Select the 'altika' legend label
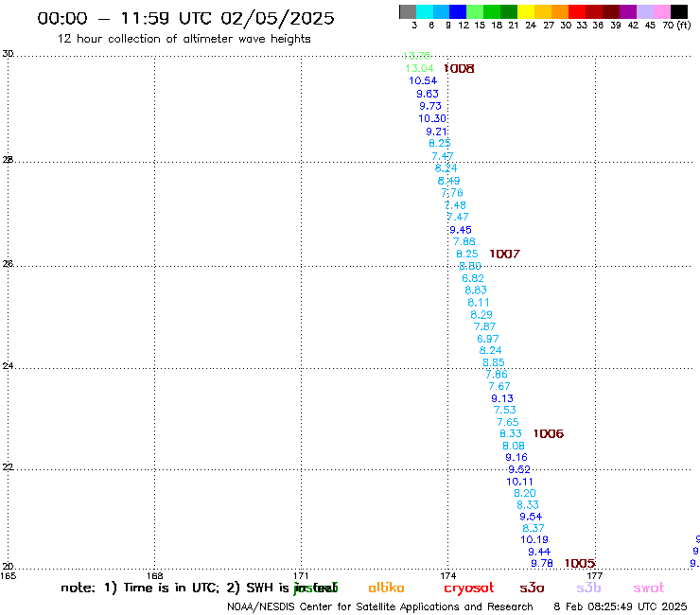 pyautogui.click(x=386, y=588)
